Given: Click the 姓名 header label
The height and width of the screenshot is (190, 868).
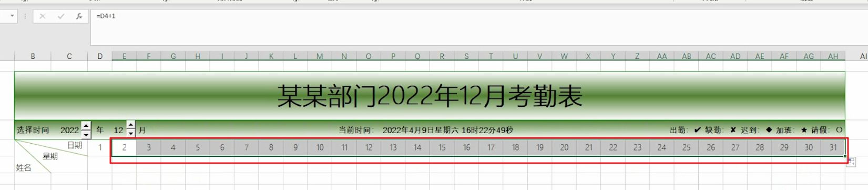Looking at the screenshot, I should pos(24,168).
